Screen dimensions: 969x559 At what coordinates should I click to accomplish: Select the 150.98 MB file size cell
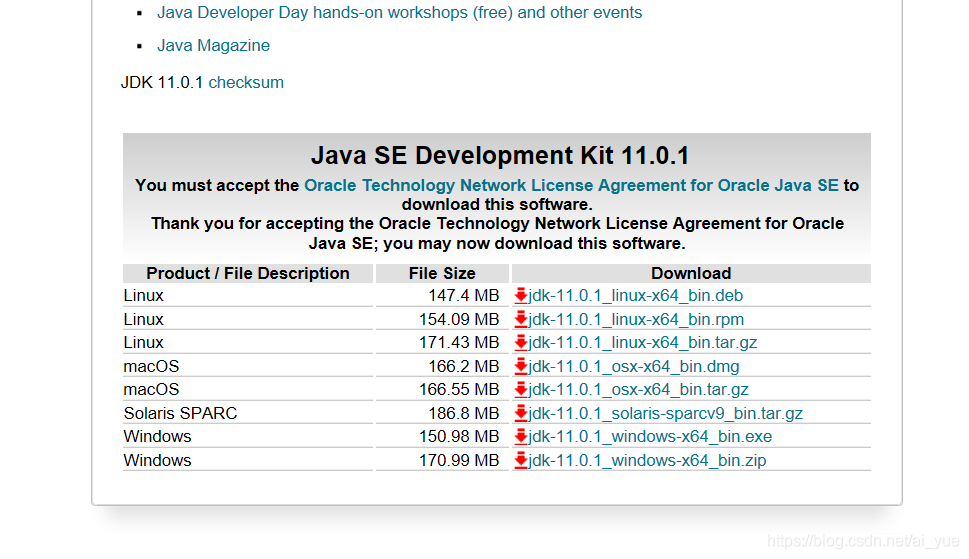[x=442, y=437]
